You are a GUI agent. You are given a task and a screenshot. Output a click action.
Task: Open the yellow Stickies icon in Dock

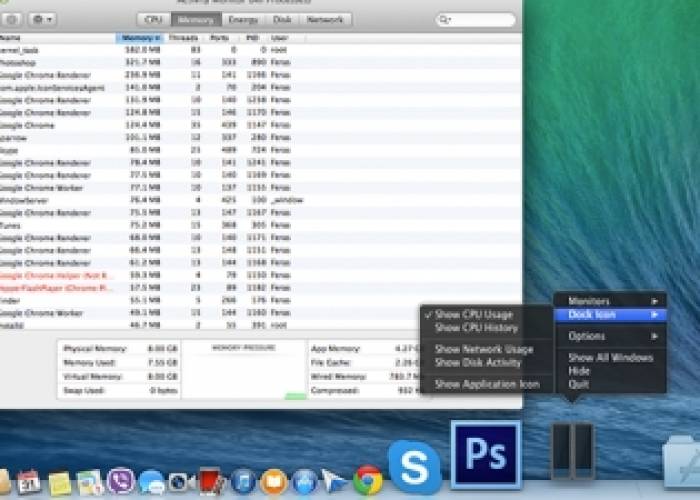pyautogui.click(x=59, y=483)
